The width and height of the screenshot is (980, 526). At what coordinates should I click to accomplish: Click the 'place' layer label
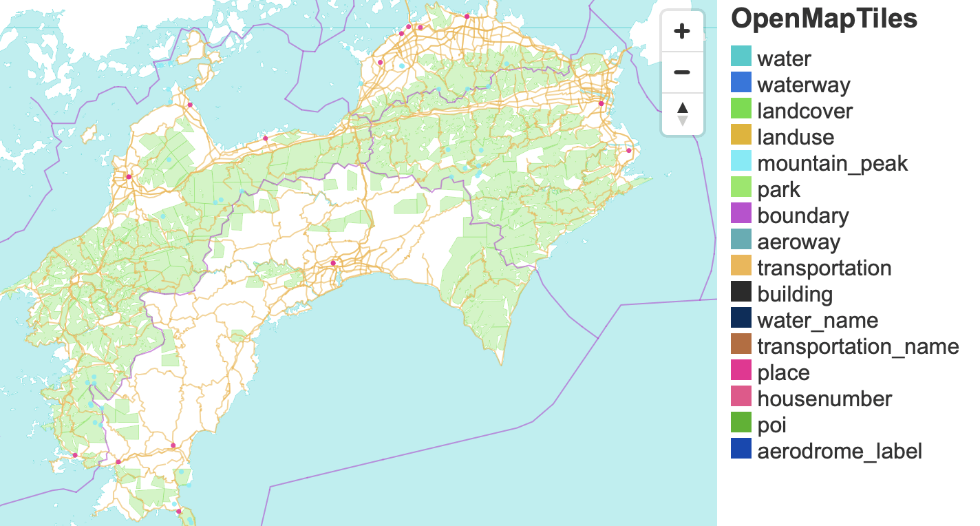point(783,372)
